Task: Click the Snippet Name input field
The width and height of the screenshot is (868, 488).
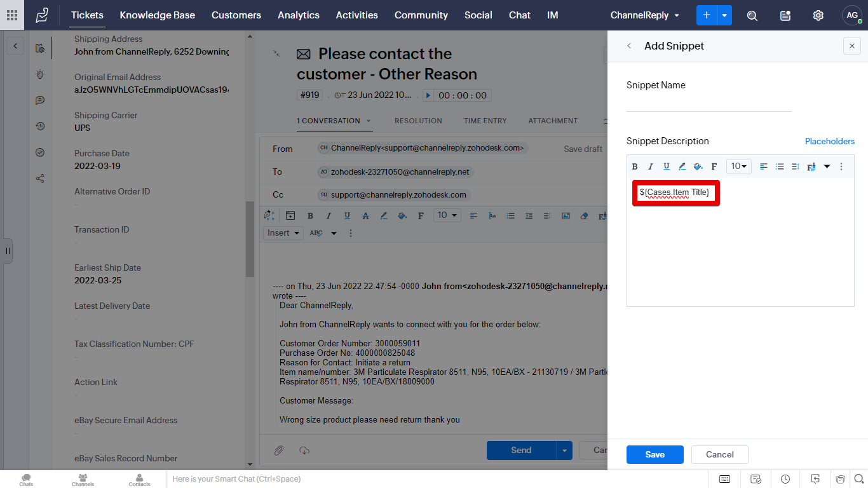Action: [709, 104]
